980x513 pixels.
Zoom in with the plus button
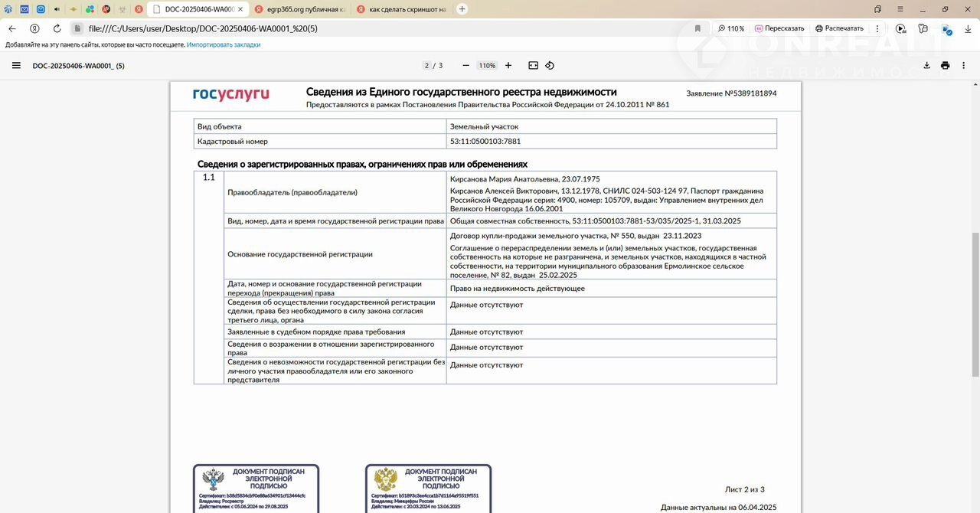coord(508,66)
